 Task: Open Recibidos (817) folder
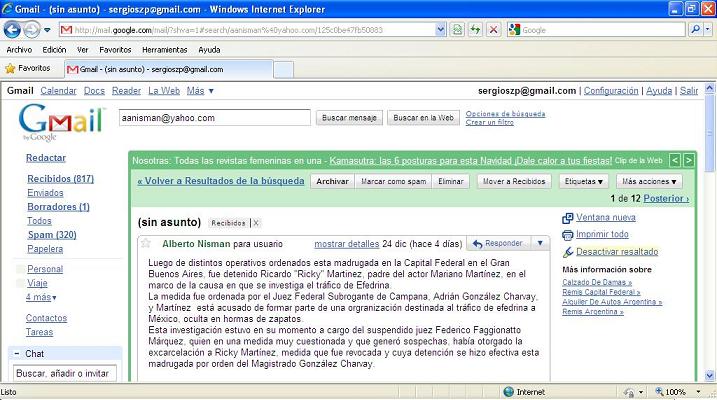(60, 179)
